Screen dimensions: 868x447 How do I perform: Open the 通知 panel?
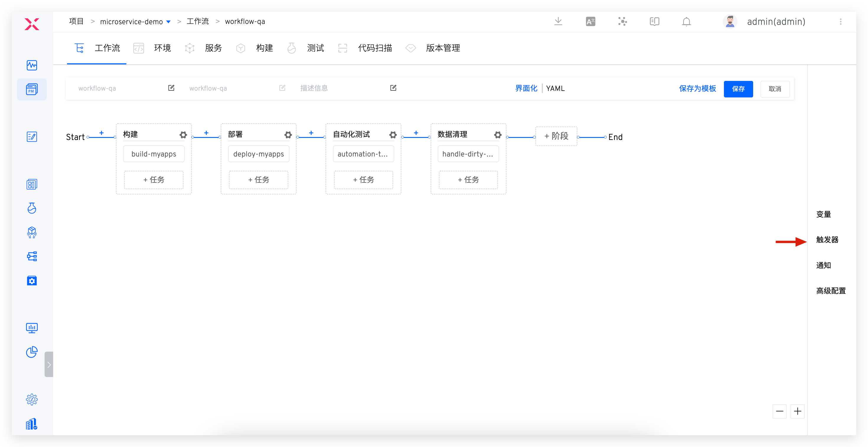pyautogui.click(x=823, y=265)
